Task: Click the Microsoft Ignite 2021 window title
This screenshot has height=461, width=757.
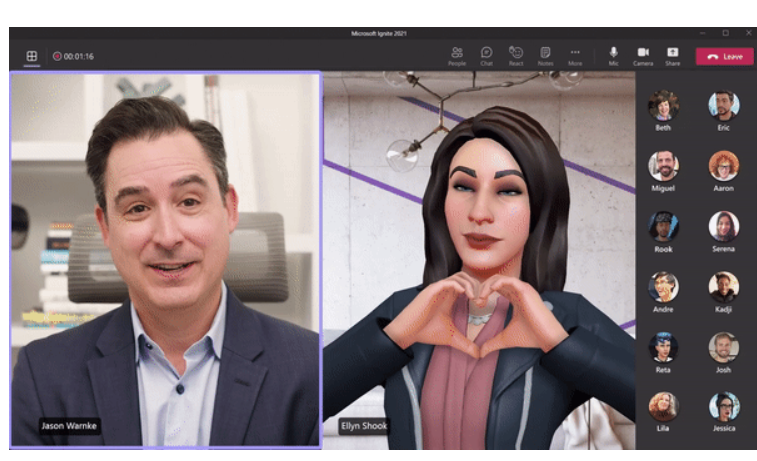Action: 378,33
